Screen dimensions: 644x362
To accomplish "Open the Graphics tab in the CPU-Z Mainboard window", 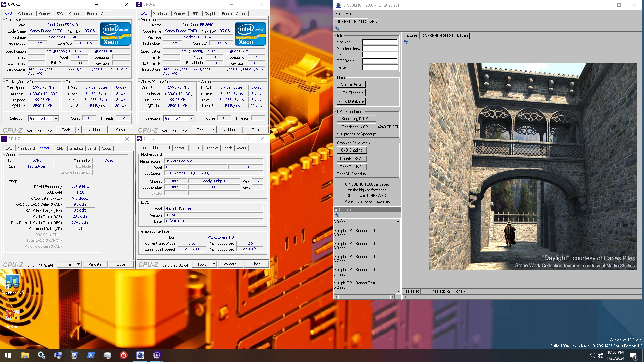I will pyautogui.click(x=212, y=148).
